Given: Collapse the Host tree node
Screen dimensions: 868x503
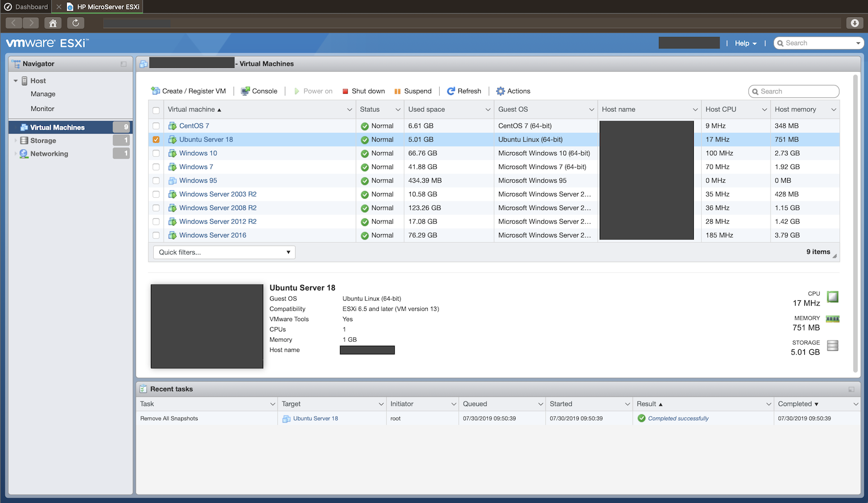Looking at the screenshot, I should (x=16, y=81).
